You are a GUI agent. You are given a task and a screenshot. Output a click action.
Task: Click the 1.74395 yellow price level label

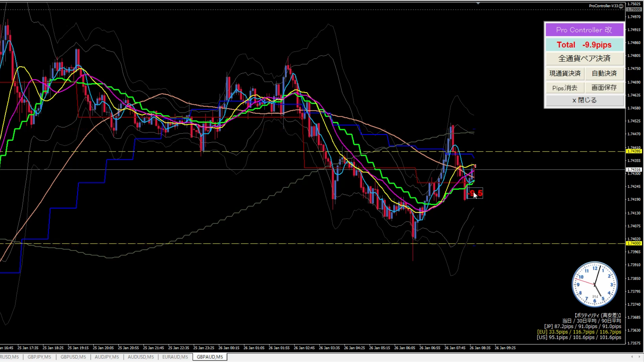pyautogui.click(x=634, y=152)
